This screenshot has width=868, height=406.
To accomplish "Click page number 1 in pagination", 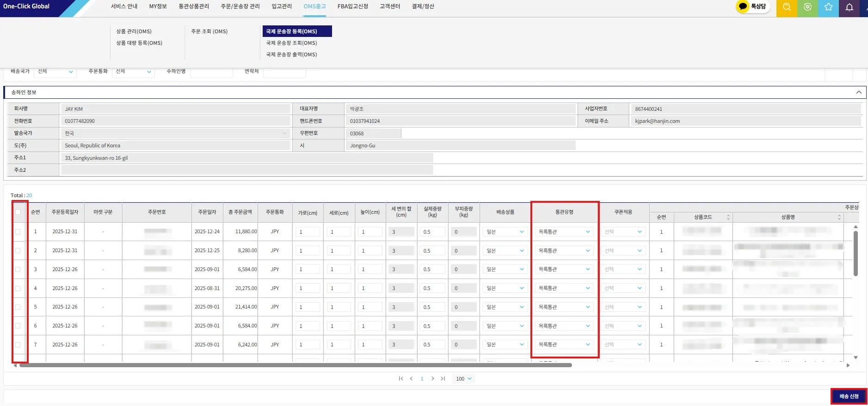I will pyautogui.click(x=422, y=379).
